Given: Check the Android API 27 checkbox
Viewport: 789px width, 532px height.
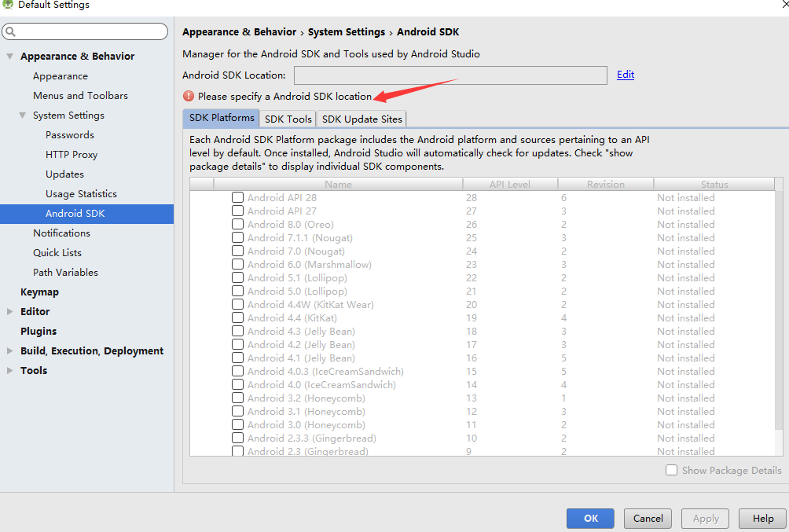Looking at the screenshot, I should pyautogui.click(x=237, y=211).
